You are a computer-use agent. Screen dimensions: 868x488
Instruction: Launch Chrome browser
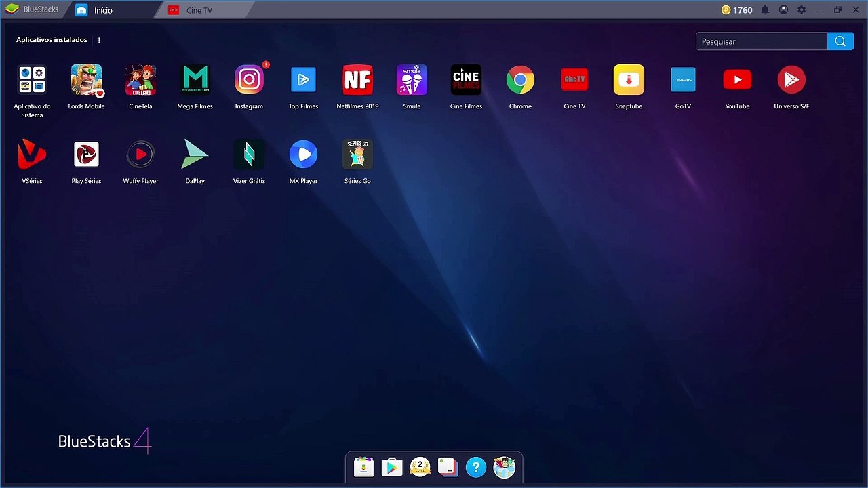[x=520, y=80]
